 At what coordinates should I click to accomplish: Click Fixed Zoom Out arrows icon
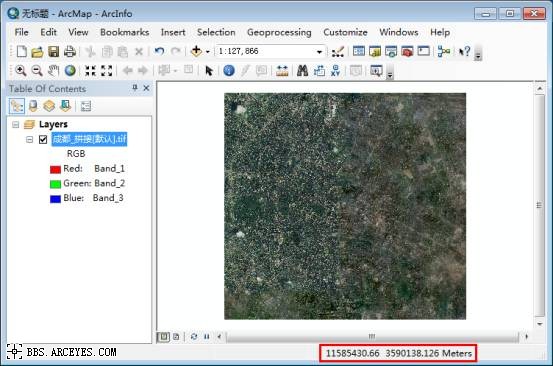coord(107,71)
